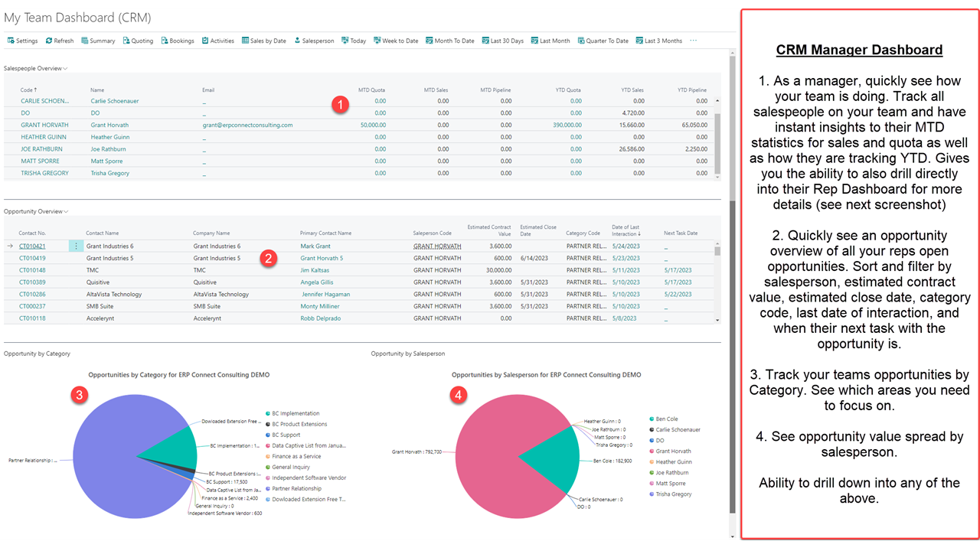This screenshot has width=980, height=551.
Task: Click Opportunity Overview scroll-down arrow
Action: click(x=717, y=320)
